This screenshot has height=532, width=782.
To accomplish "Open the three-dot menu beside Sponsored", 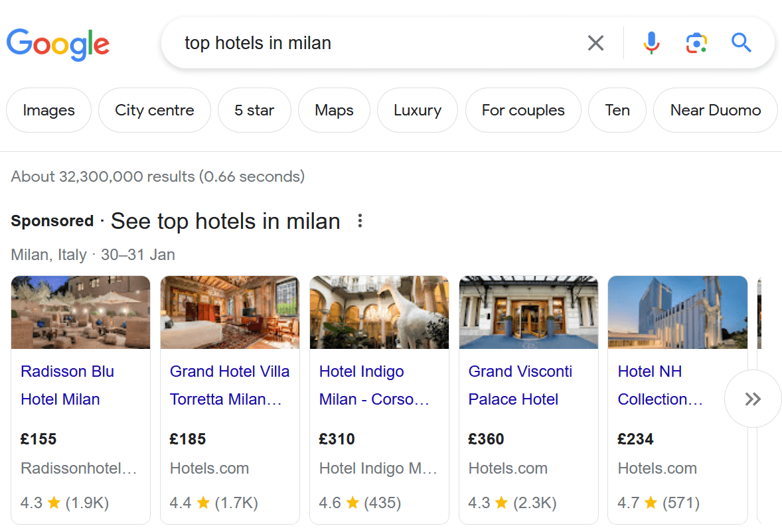I will (x=359, y=221).
